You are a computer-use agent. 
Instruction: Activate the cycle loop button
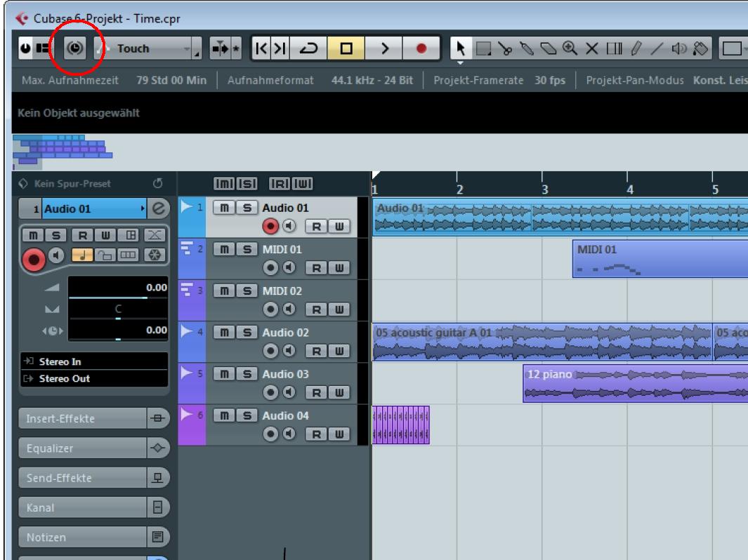pos(308,48)
